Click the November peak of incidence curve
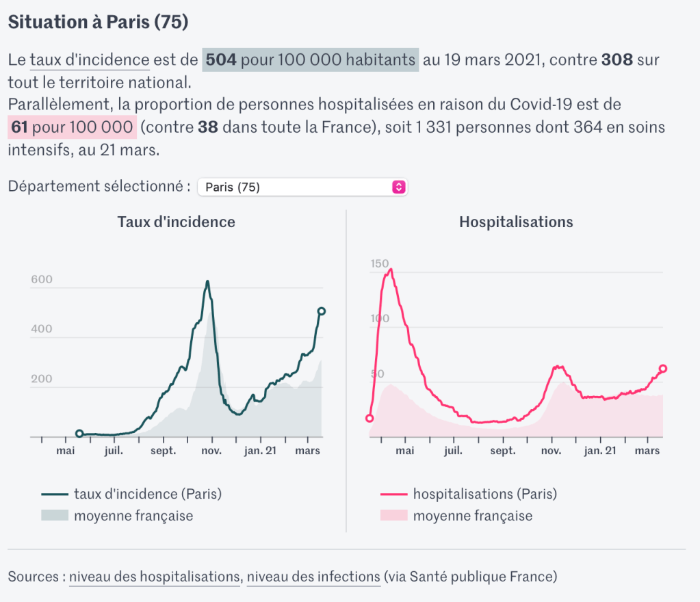 (x=207, y=281)
